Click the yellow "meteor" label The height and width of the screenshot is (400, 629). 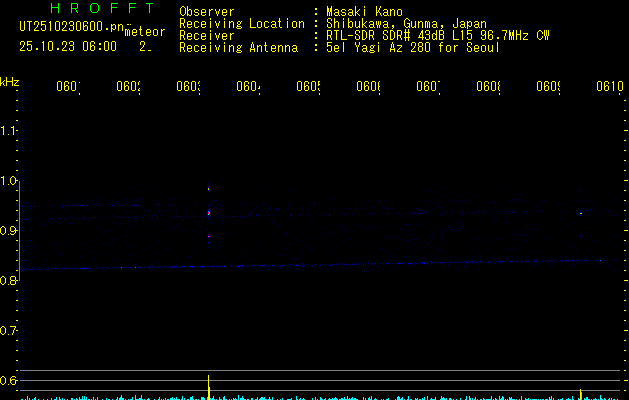[x=145, y=32]
